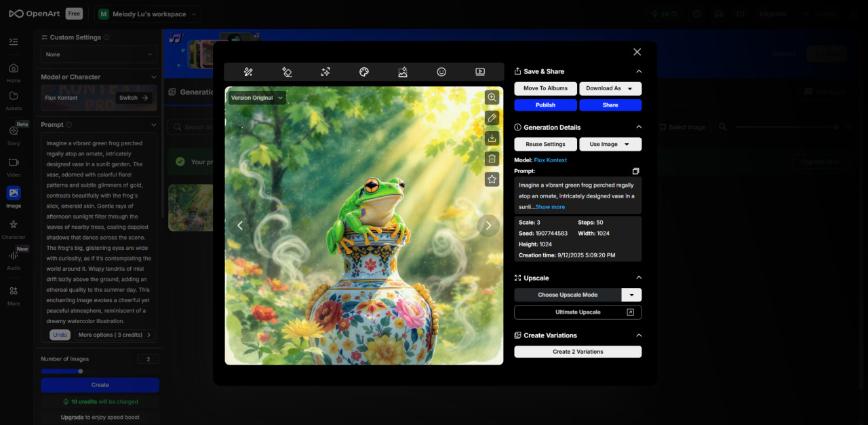Zoom in on the frog image

point(492,98)
